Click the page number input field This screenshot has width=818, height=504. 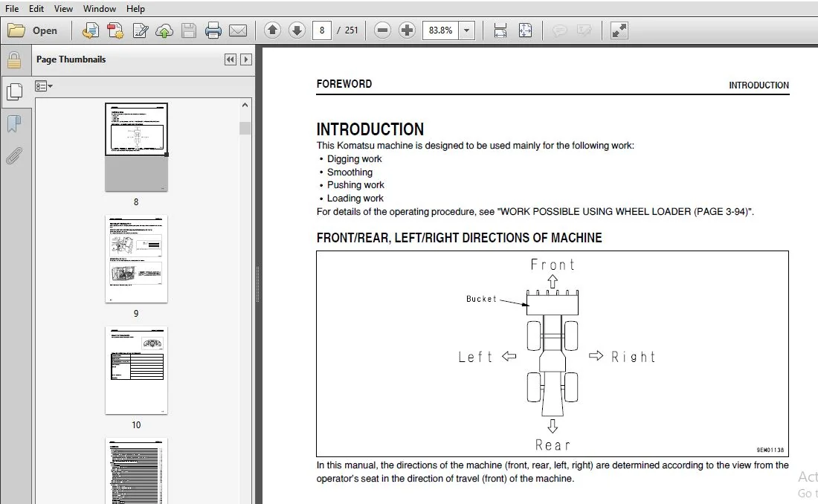click(x=322, y=30)
